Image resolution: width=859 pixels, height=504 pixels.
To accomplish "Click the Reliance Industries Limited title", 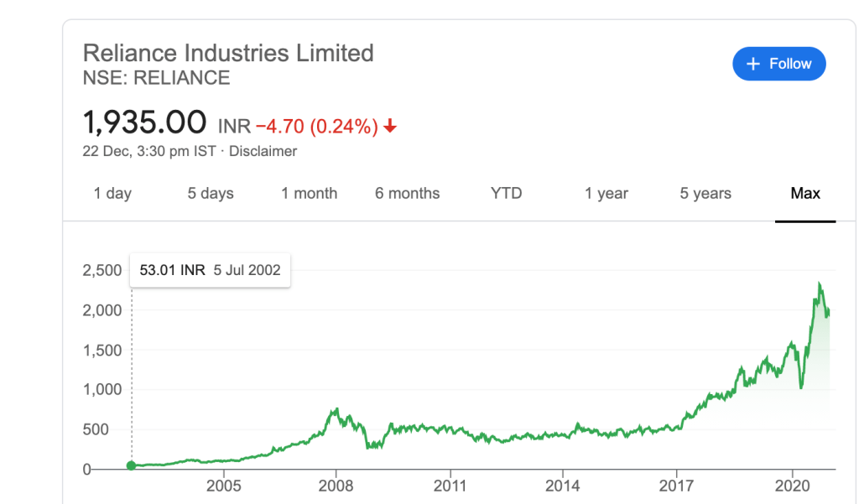I will coord(228,53).
